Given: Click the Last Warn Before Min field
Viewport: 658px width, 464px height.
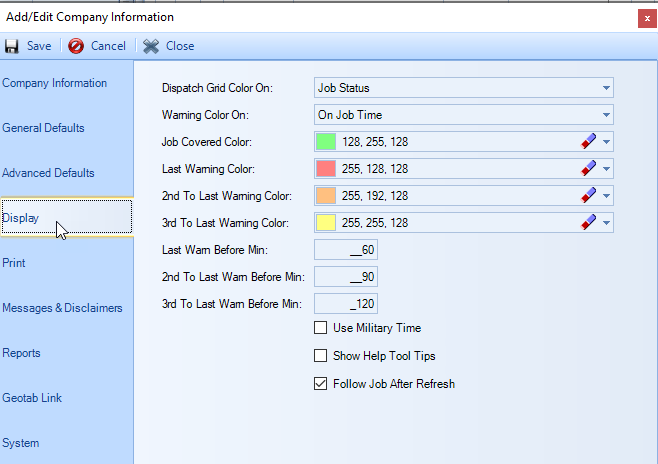Looking at the screenshot, I should (346, 250).
